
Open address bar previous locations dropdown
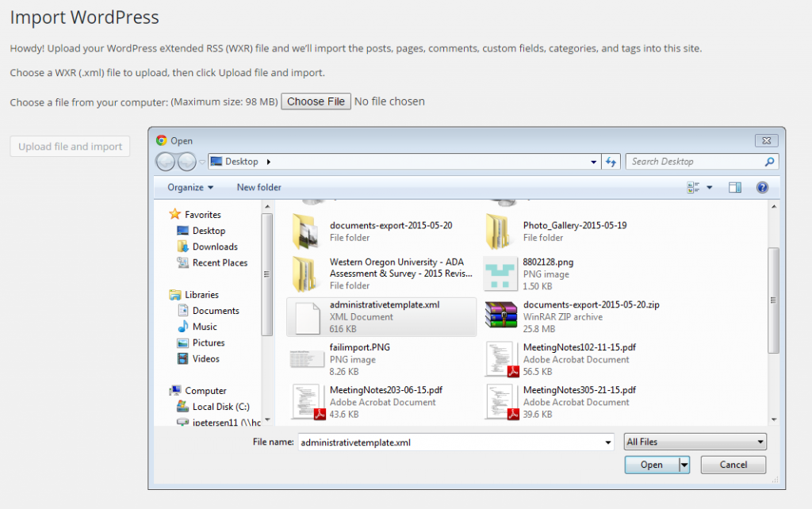click(593, 162)
